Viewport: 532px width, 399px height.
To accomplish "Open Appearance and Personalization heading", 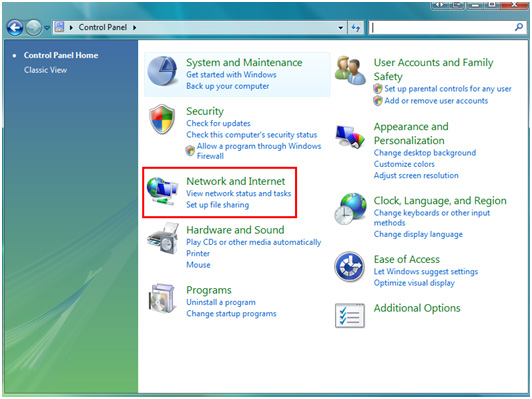I will (411, 133).
